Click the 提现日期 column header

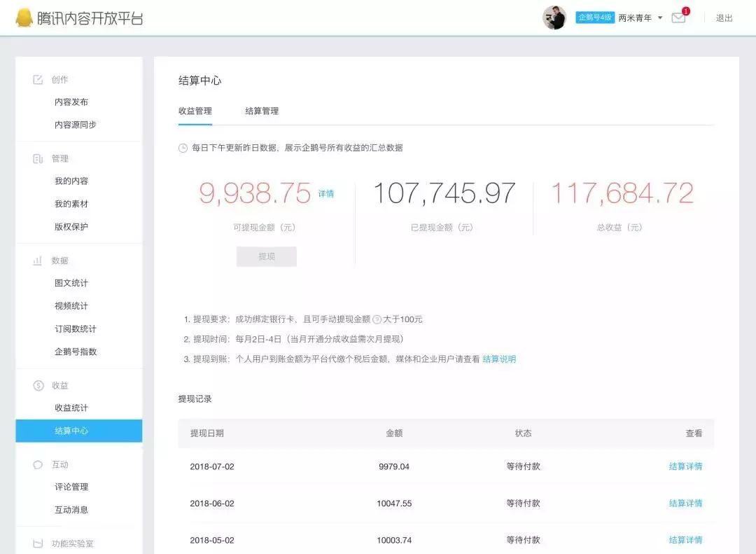tap(206, 434)
